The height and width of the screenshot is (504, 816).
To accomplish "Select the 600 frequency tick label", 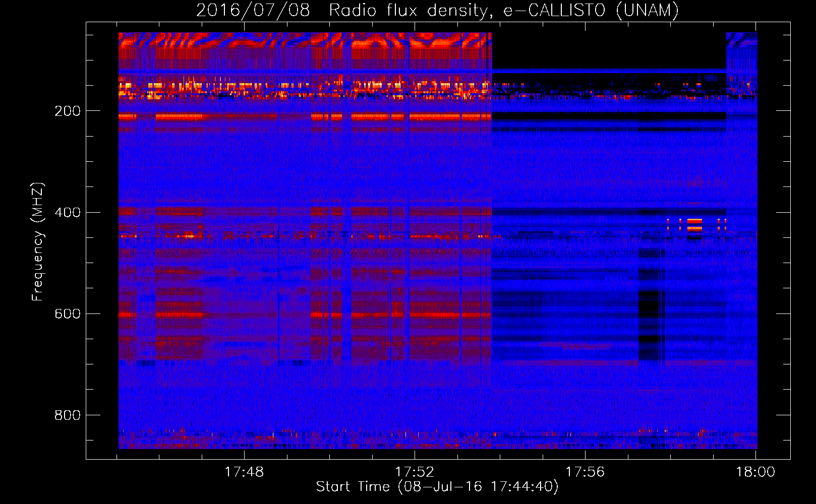I will pos(68,313).
